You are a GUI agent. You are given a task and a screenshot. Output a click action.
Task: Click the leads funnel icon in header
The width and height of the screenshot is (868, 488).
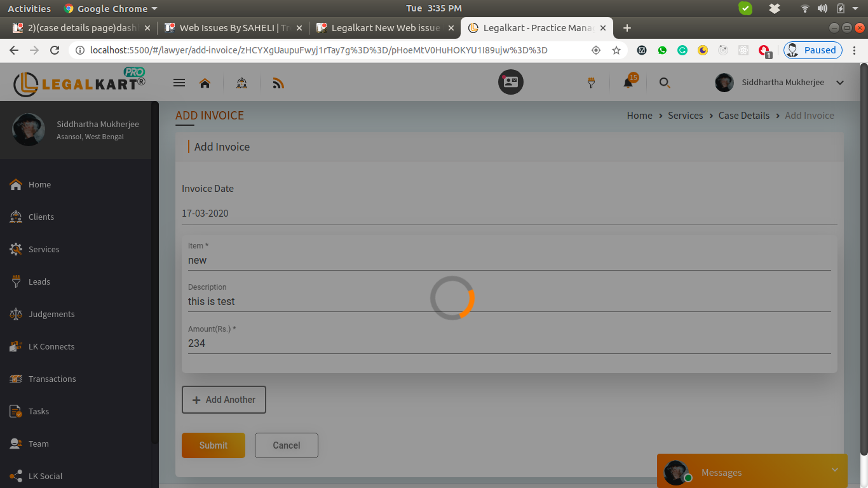click(591, 83)
